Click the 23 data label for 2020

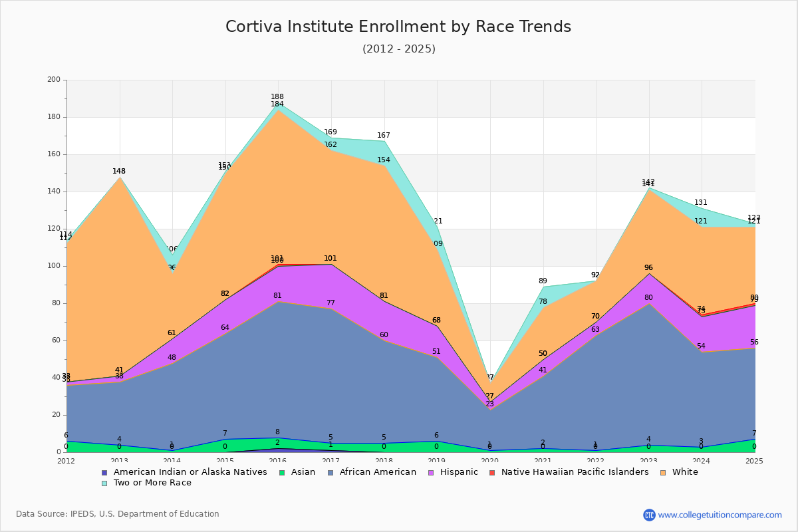489,404
